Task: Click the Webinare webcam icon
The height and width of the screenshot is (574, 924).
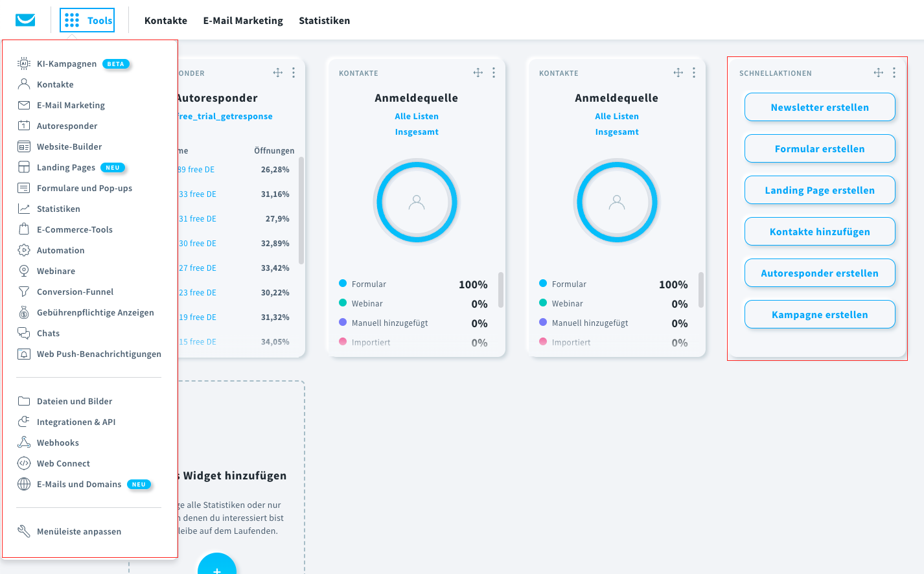Action: [24, 271]
